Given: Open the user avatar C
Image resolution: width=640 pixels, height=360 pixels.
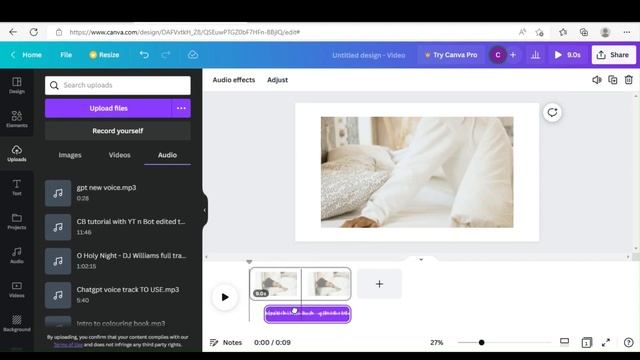Looking at the screenshot, I should [498, 55].
